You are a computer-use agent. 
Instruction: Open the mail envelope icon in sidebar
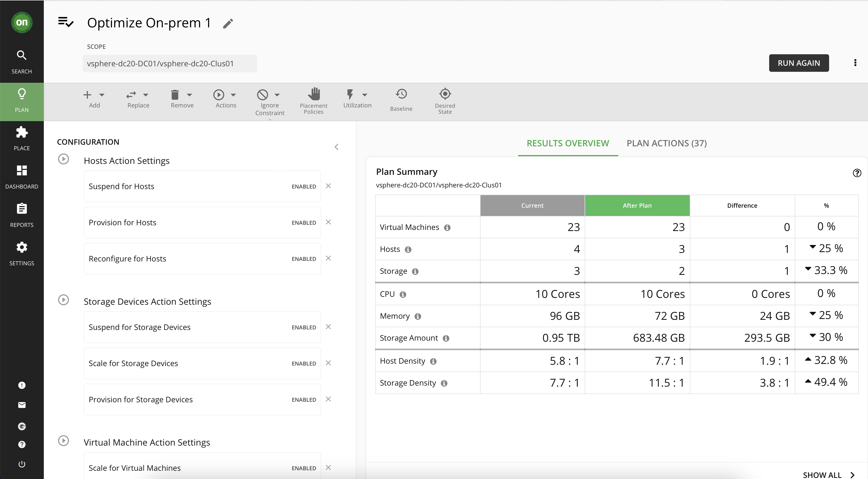pos(22,405)
